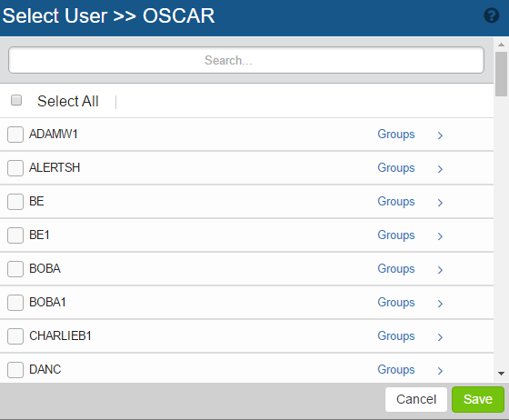Click the vertical scrollbar thumb
This screenshot has width=509, height=420.
[x=501, y=74]
